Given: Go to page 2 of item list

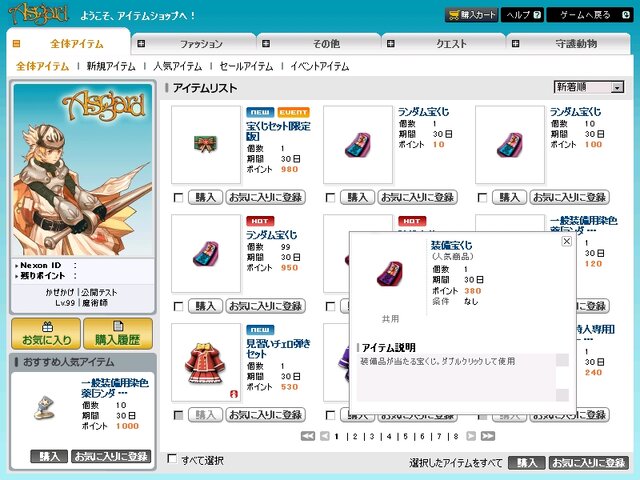Looking at the screenshot, I should click(x=355, y=436).
